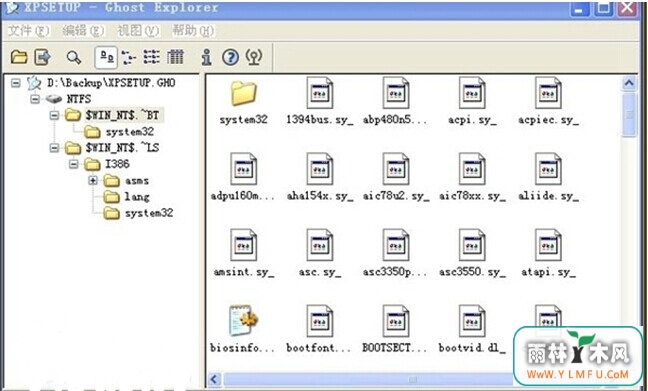Open the 文件(F) menu
Screen dimensions: 648x391
point(29,31)
